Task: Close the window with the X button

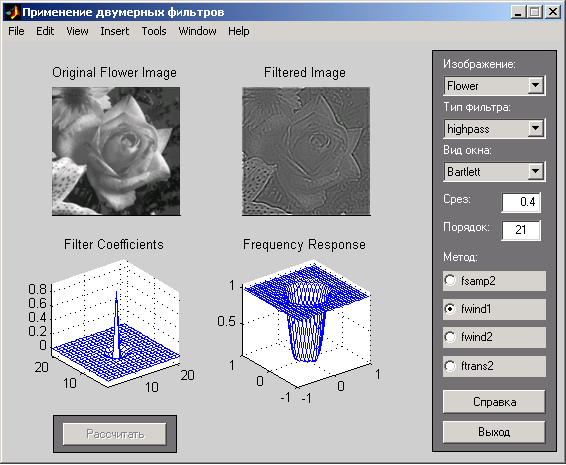Action: pos(553,12)
